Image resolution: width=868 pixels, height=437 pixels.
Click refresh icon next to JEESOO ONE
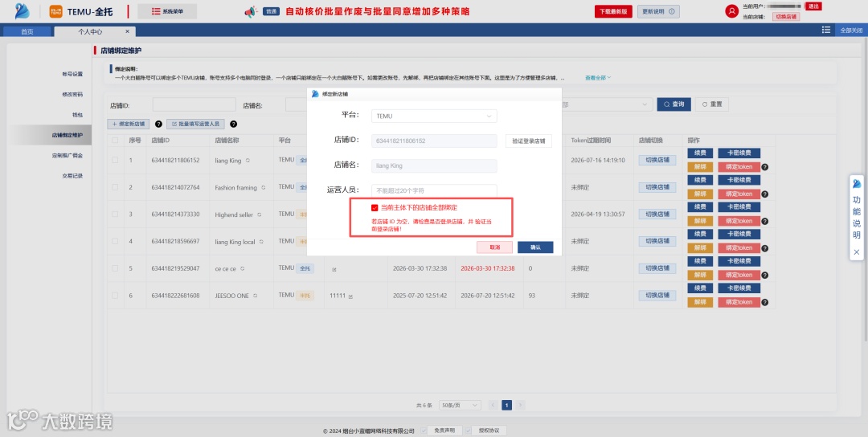tap(255, 296)
